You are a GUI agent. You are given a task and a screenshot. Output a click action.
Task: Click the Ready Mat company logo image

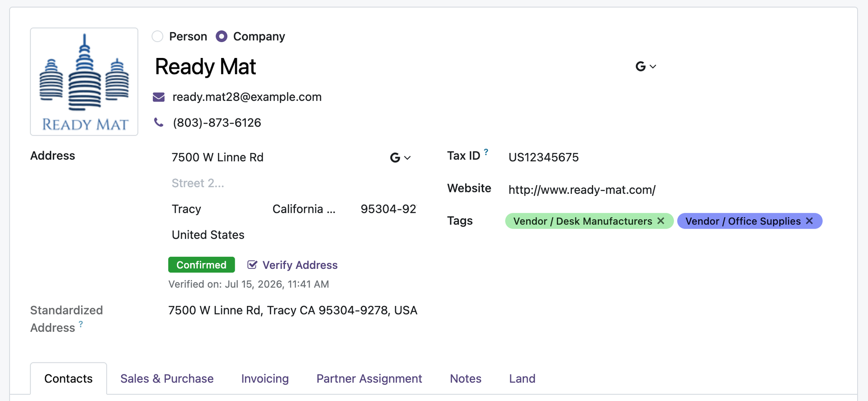pyautogui.click(x=84, y=81)
